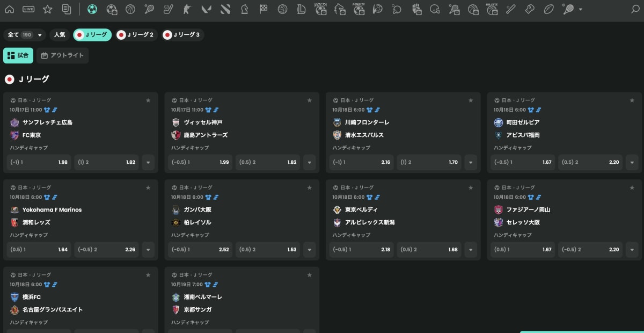Favorite the 町田ゼルビア match star
Image resolution: width=644 pixels, height=333 pixels.
point(632,100)
